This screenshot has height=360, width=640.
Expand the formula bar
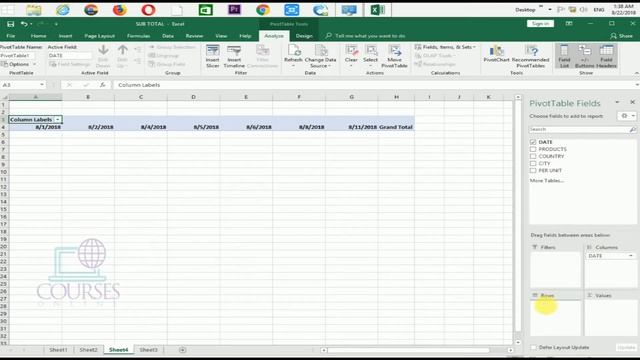637,85
